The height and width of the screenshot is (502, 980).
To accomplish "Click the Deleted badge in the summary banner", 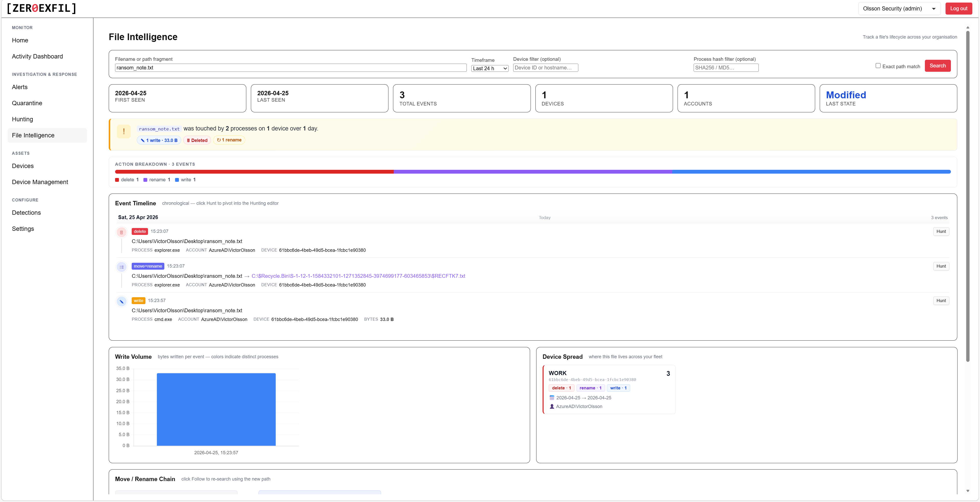I will click(197, 140).
